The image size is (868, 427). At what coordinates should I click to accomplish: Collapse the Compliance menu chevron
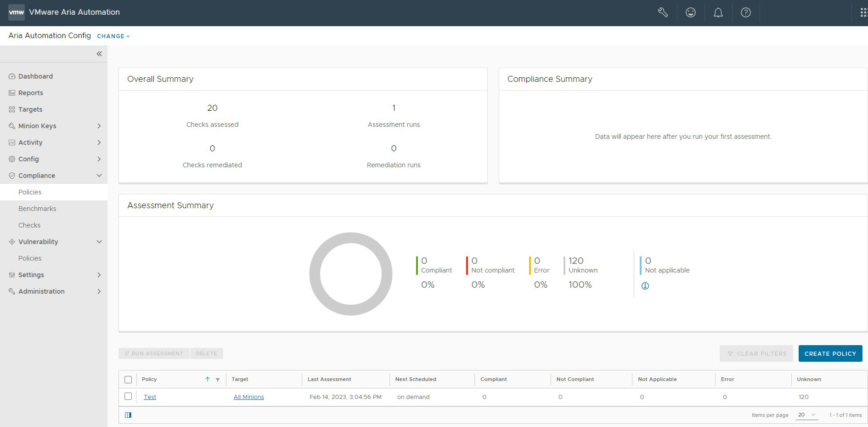coord(99,176)
